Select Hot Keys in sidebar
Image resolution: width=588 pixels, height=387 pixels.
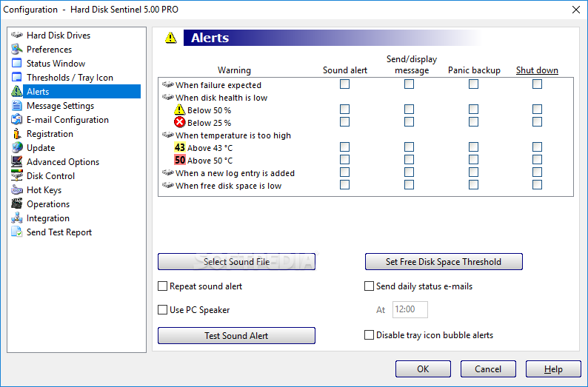point(44,190)
